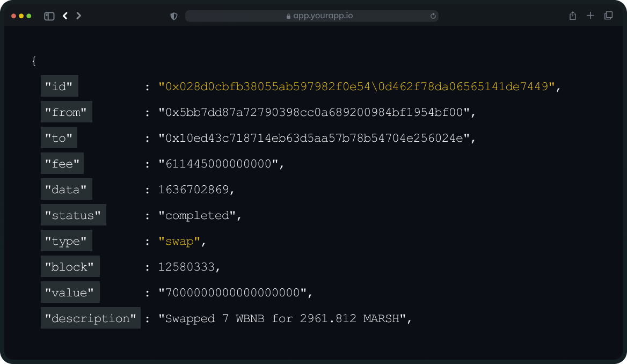Click the "to" key label
Screen dimensions: 627x364
(59, 138)
